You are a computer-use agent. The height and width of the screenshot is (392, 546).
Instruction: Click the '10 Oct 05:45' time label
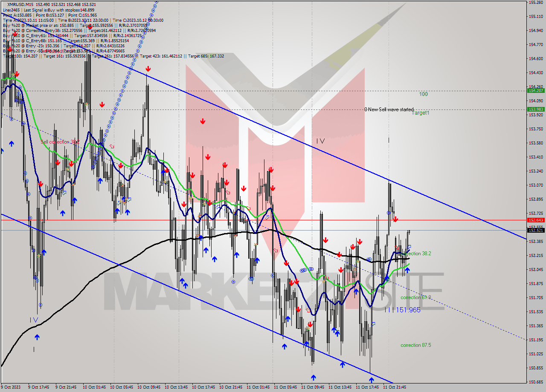tap(122, 387)
